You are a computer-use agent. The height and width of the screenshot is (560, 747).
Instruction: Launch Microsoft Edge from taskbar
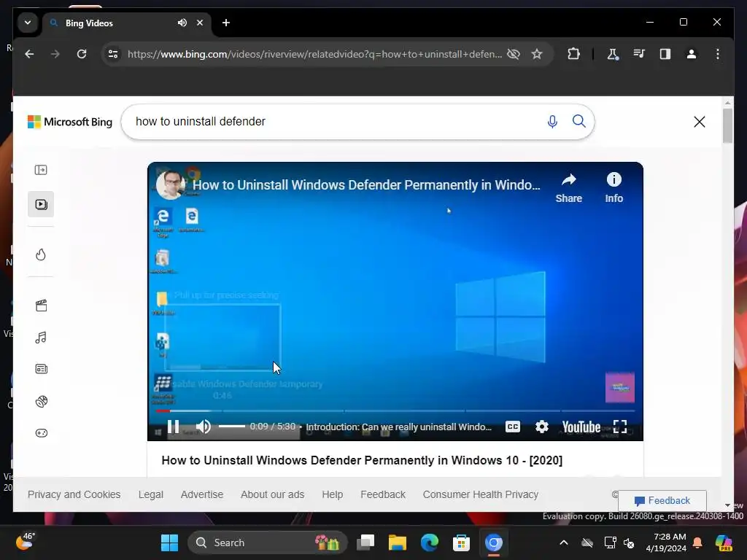[x=429, y=542]
